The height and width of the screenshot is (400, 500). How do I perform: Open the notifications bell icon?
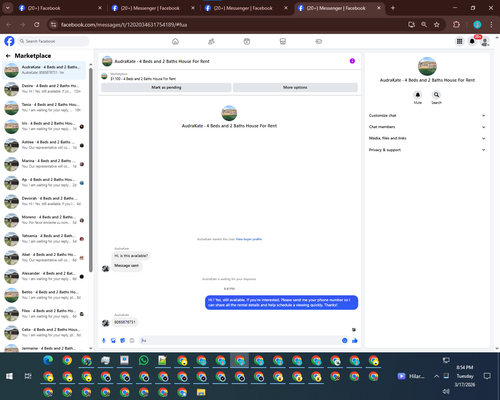pyautogui.click(x=472, y=41)
